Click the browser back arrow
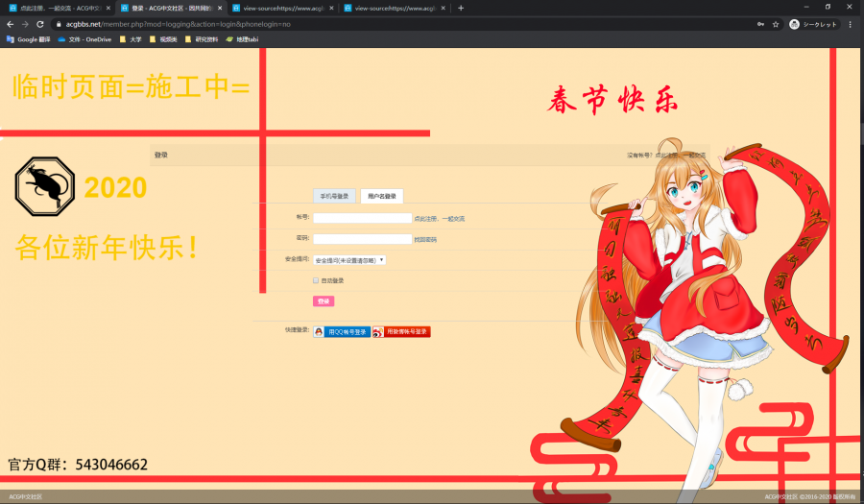 pyautogui.click(x=10, y=24)
